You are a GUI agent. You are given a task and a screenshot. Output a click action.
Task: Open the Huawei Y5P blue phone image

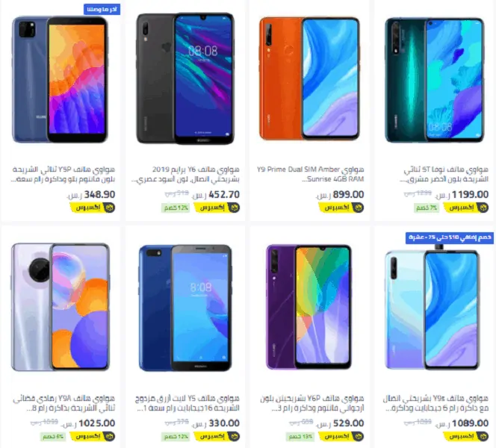pos(60,79)
